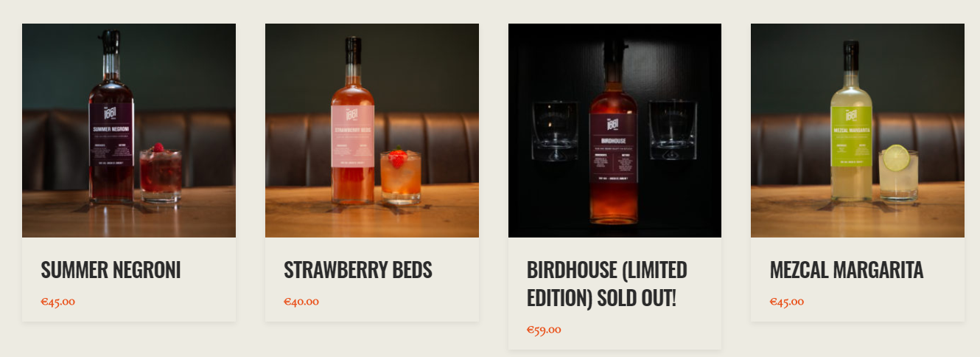Click the €40.00 Strawberry Beds price
980x357 pixels.
301,301
